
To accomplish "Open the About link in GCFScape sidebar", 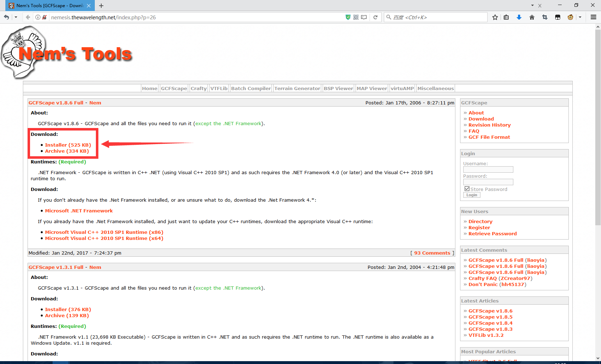I will pyautogui.click(x=476, y=113).
